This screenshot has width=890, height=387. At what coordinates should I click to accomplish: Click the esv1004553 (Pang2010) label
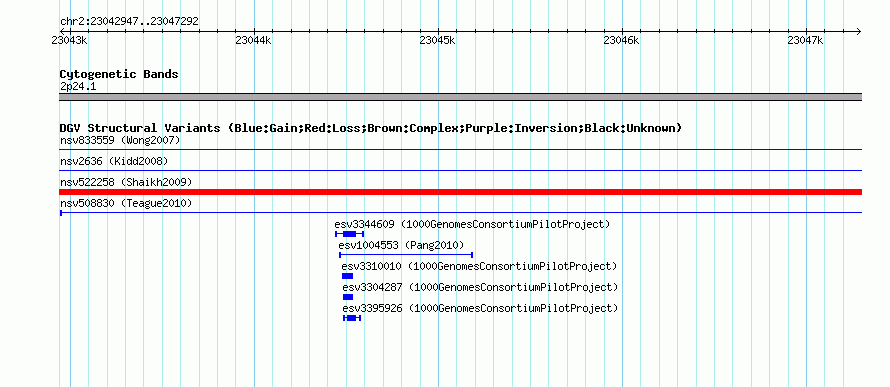coord(401,245)
